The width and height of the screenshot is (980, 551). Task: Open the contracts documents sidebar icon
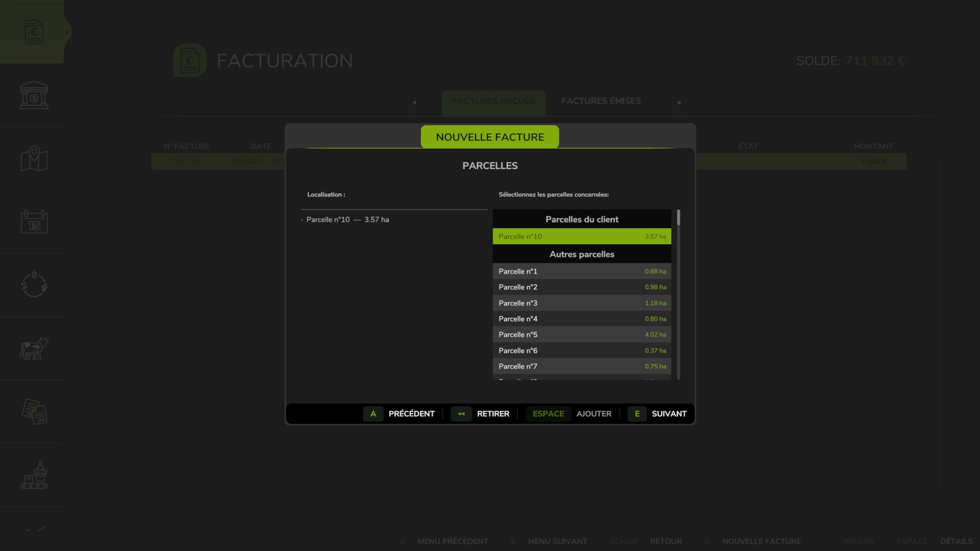34,412
